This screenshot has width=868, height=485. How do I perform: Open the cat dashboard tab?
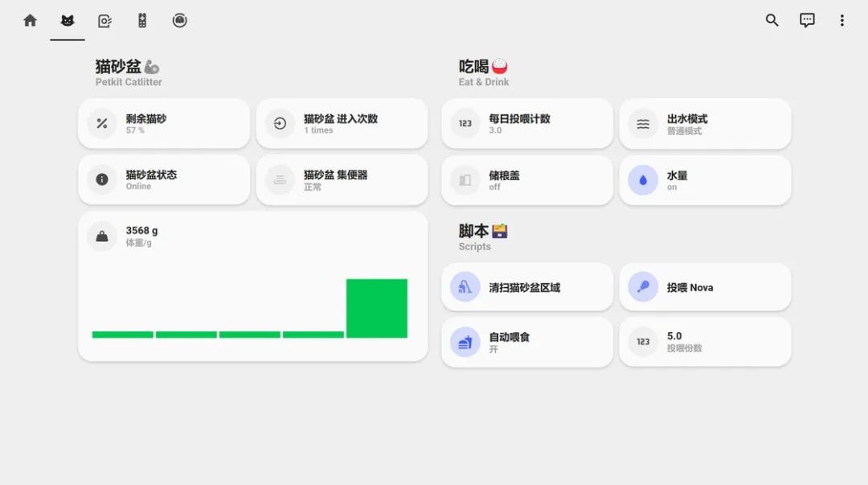click(x=68, y=21)
